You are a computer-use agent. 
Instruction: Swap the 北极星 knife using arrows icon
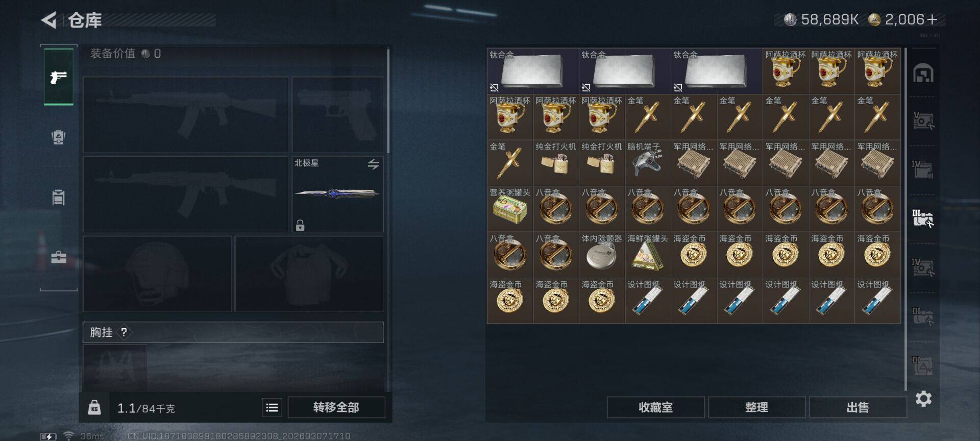point(373,164)
